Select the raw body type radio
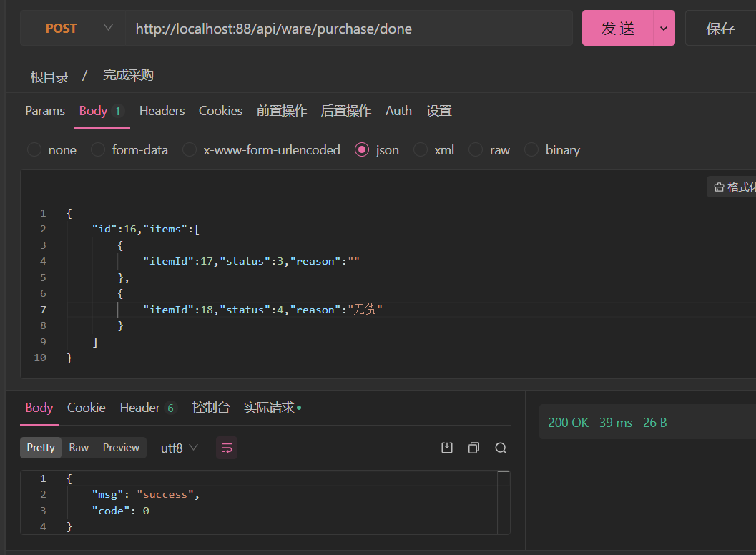 pos(476,150)
